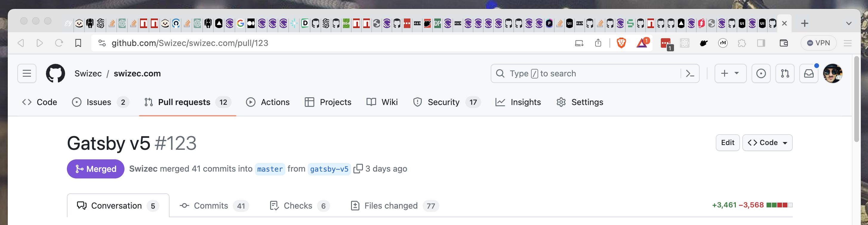Viewport: 868px width, 225px height.
Task: Open the Brave Wallet icon
Action: point(784,43)
